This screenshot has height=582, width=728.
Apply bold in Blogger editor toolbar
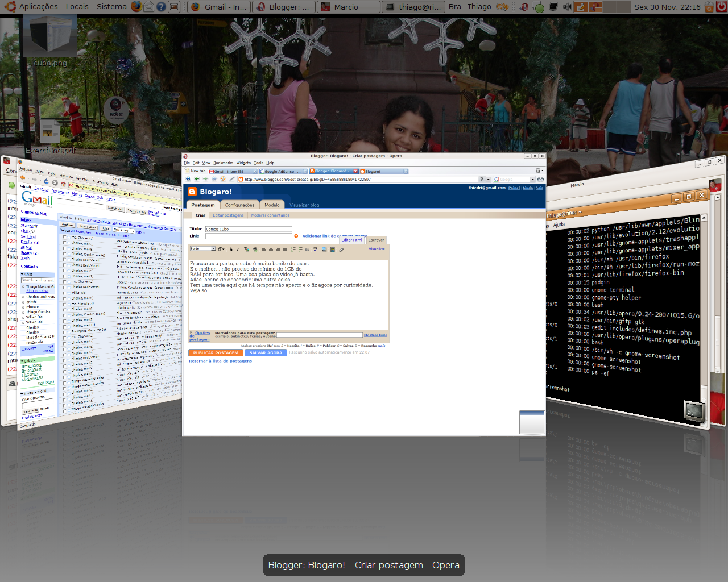point(231,250)
